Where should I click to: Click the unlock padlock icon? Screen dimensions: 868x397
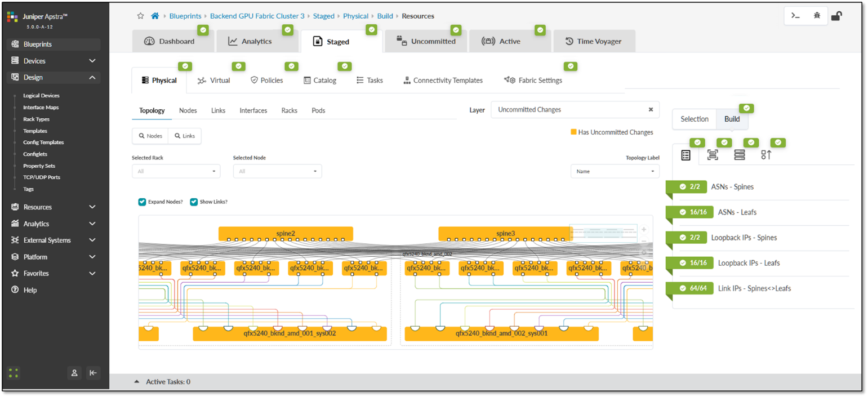coord(836,16)
